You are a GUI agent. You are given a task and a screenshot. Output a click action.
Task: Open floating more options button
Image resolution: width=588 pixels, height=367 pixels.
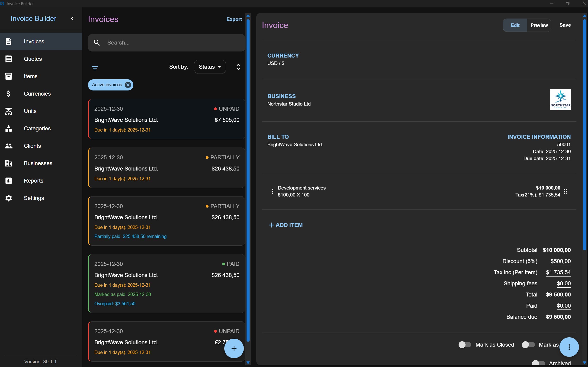[x=569, y=347]
